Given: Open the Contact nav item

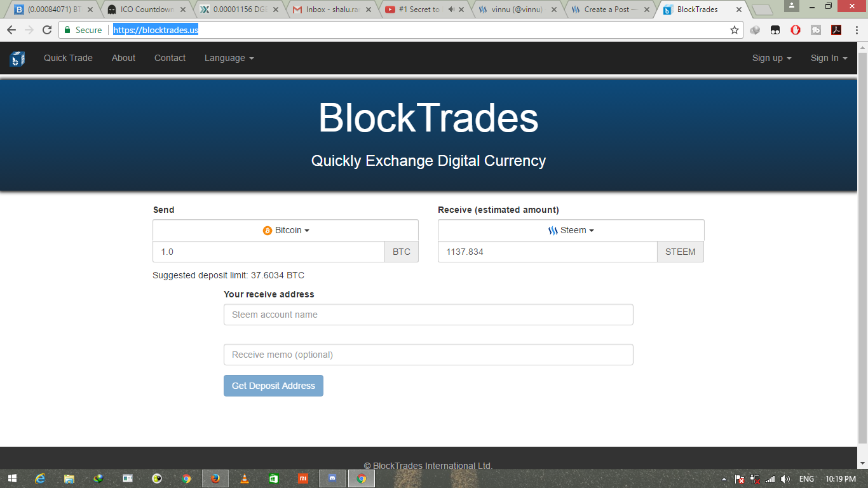Looking at the screenshot, I should (170, 58).
